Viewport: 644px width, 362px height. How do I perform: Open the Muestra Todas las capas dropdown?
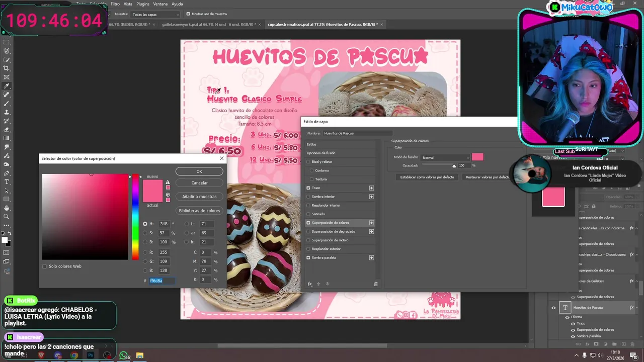pos(156,15)
